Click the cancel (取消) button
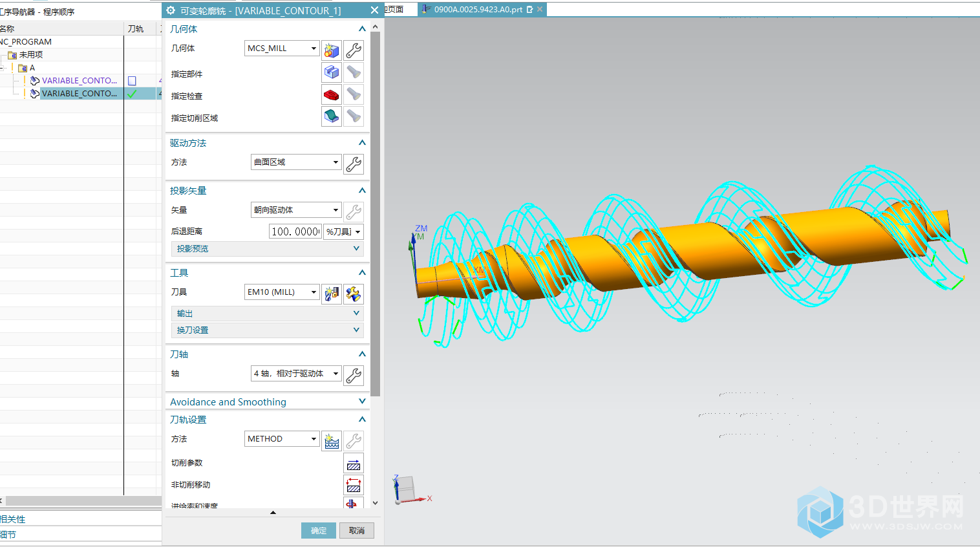 357,531
